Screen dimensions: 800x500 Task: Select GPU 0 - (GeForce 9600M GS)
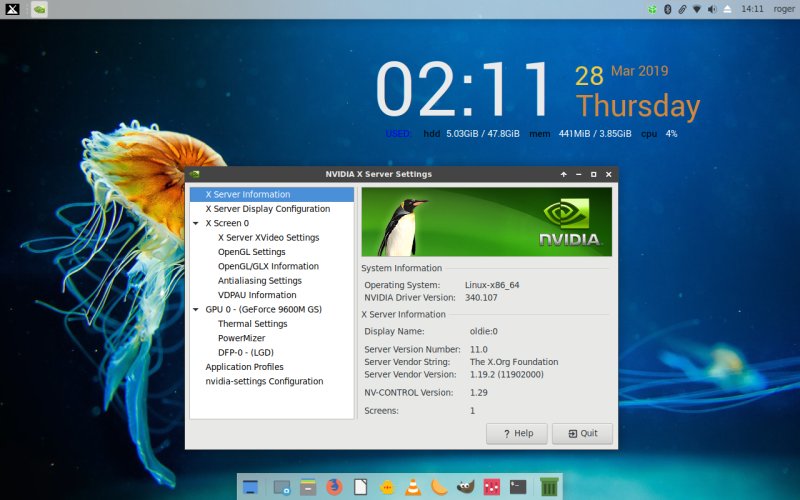coord(263,309)
